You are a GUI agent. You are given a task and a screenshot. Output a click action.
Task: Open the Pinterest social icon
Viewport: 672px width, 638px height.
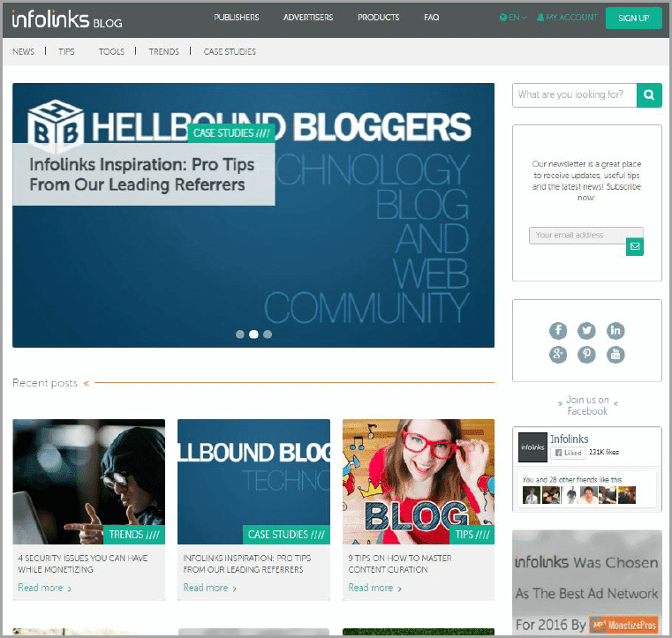[x=586, y=354]
